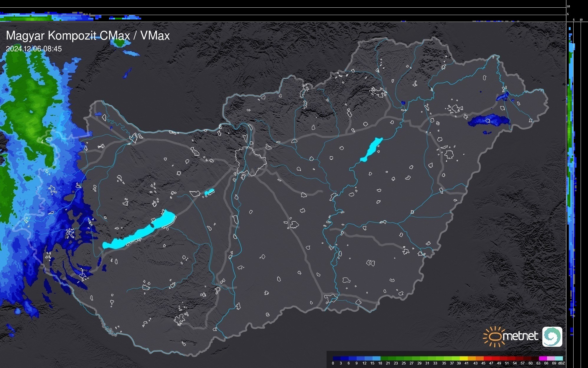Viewport: 588px width, 368px height.
Task: Open the metnet logo text link
Action: coord(521,336)
